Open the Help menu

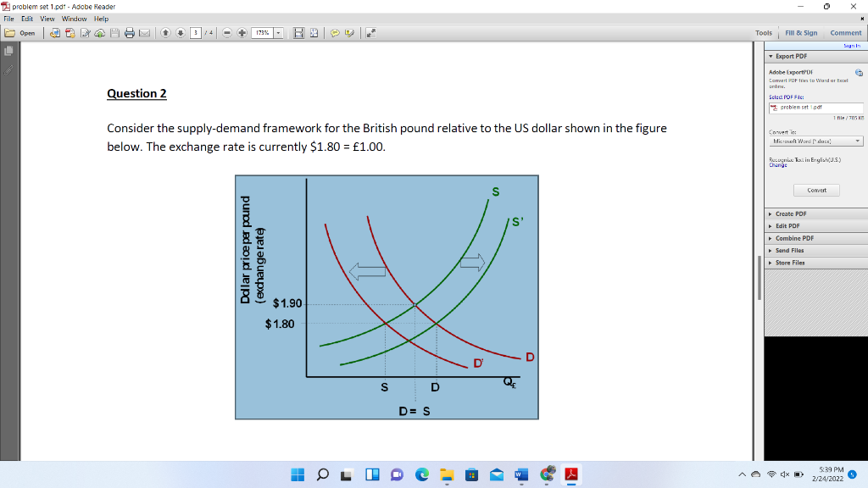pos(102,19)
